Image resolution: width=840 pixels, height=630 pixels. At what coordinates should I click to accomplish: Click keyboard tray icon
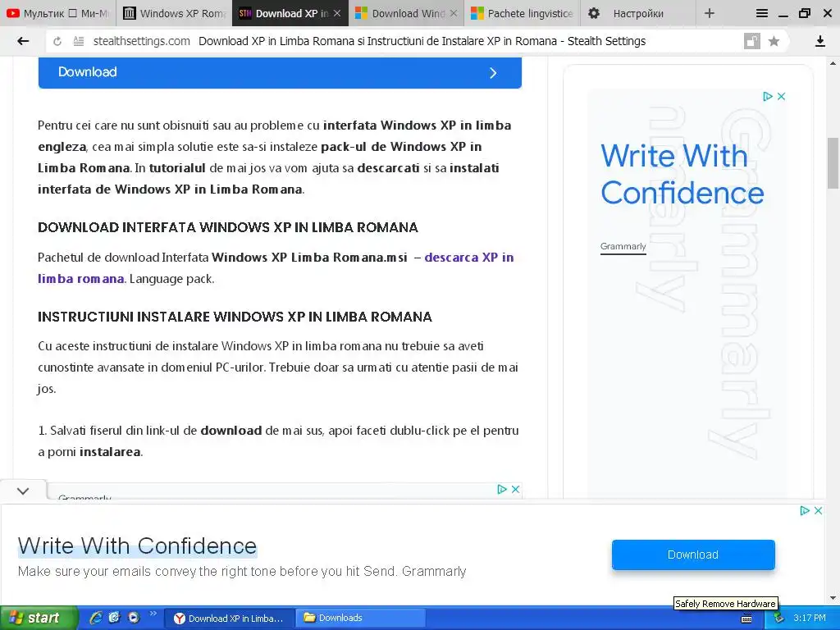coord(746,619)
